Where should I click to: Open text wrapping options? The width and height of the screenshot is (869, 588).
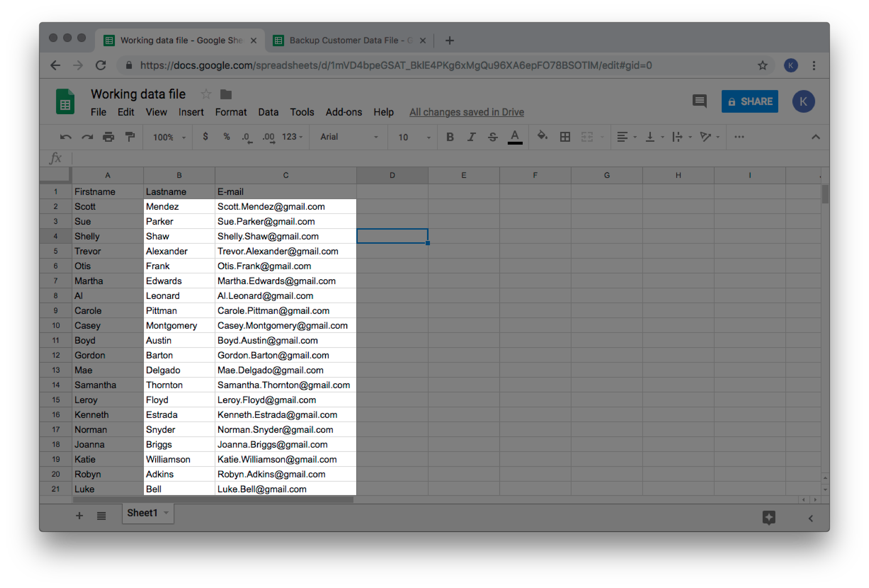pos(682,137)
